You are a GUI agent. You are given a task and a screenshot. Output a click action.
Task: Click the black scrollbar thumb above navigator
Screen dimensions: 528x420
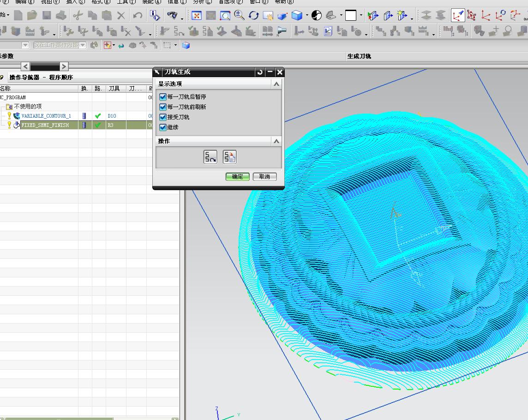pyautogui.click(x=45, y=66)
